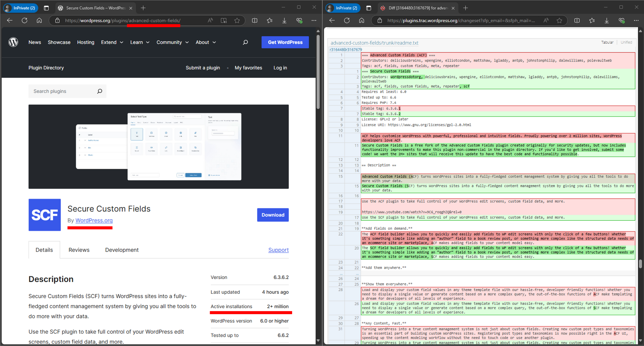Focus the Search plugins field
Screen dimensions: 644x346
point(64,91)
